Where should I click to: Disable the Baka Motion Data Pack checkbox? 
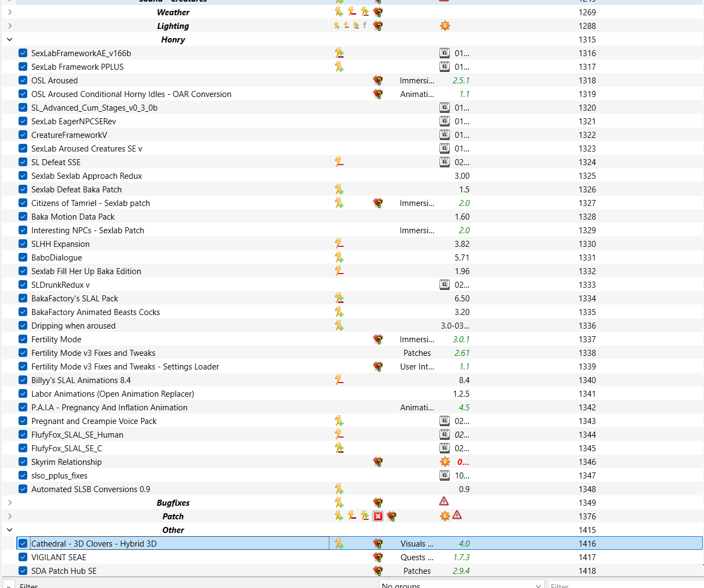tap(23, 216)
